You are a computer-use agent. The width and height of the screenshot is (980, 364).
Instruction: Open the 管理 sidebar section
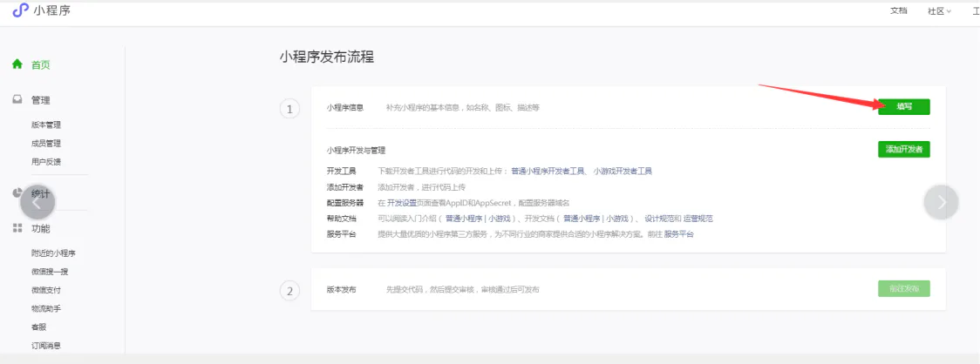point(41,100)
